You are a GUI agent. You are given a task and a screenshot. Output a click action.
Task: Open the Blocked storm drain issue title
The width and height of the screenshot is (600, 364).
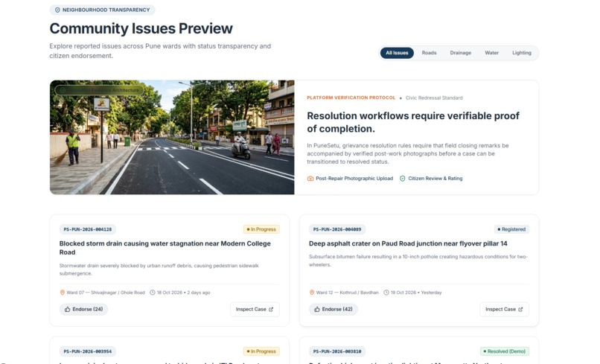165,248
